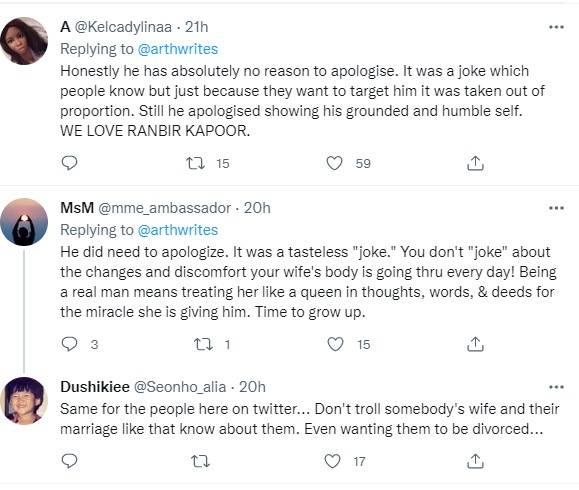
Task: Open Dushikiee's username @Seonho_alia
Action: (x=179, y=387)
